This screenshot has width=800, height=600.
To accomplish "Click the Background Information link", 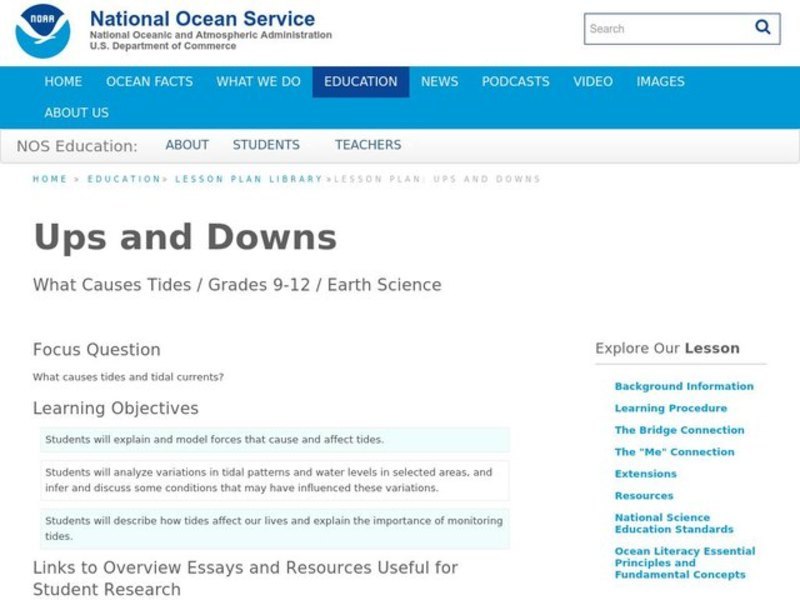I will 685,386.
